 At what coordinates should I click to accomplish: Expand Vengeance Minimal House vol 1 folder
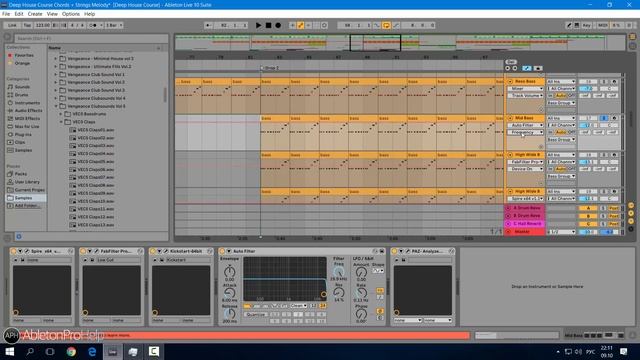point(56,58)
